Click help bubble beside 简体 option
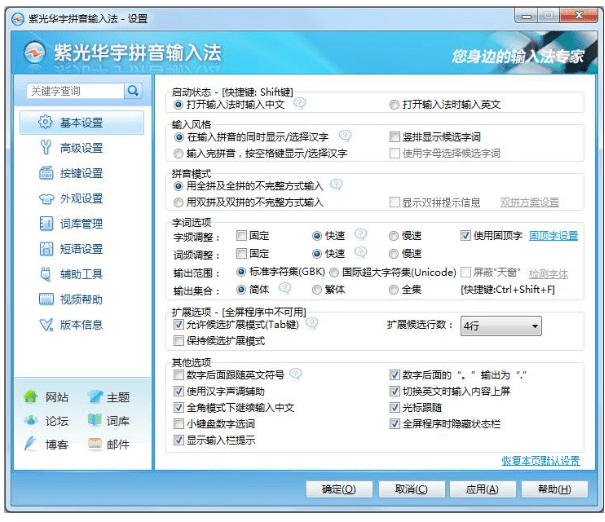The height and width of the screenshot is (522, 605). click(285, 288)
